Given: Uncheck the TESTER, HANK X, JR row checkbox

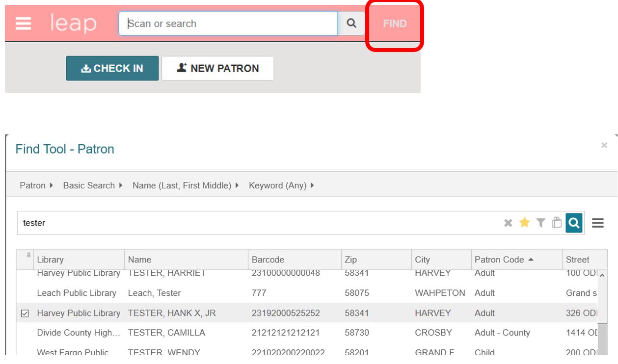Looking at the screenshot, I should [25, 313].
